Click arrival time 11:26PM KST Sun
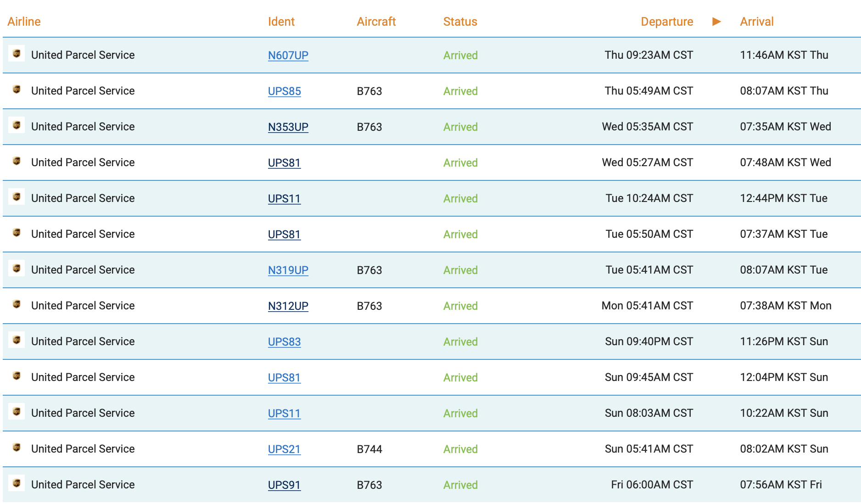 tap(784, 342)
